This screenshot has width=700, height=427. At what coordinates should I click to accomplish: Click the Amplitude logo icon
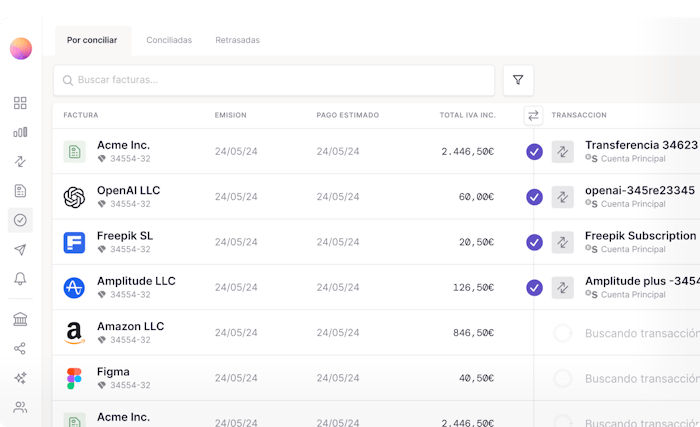[74, 288]
